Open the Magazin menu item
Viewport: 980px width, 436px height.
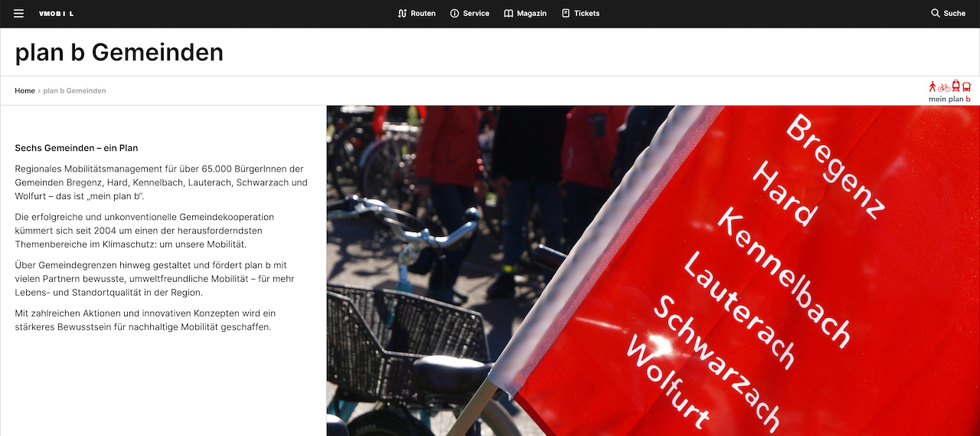pyautogui.click(x=525, y=14)
